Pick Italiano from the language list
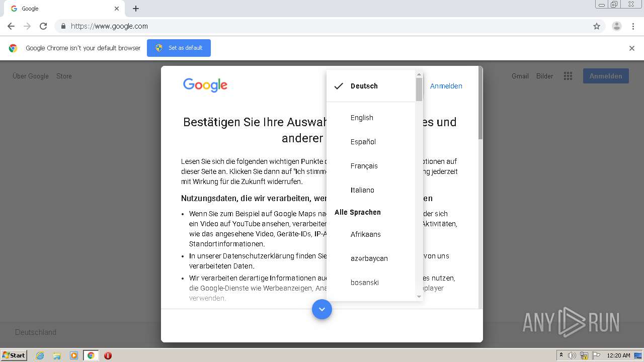 point(371,190)
